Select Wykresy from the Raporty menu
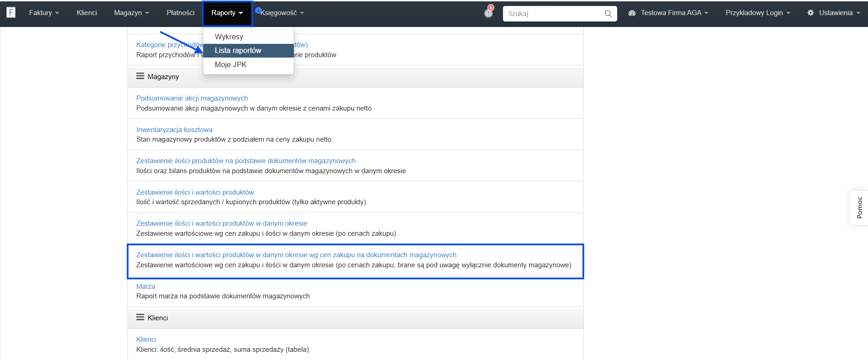Viewport: 868px width, 360px height. (x=249, y=37)
